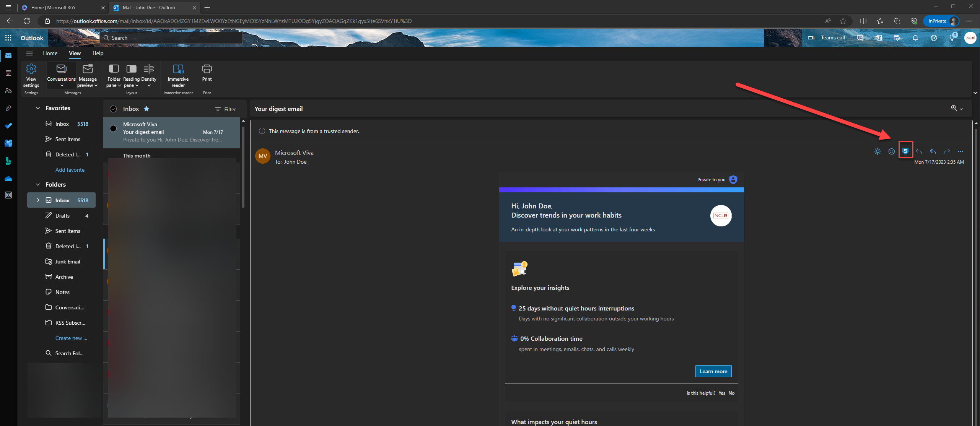980x426 pixels.
Task: Open People from left app rail
Action: (x=8, y=91)
